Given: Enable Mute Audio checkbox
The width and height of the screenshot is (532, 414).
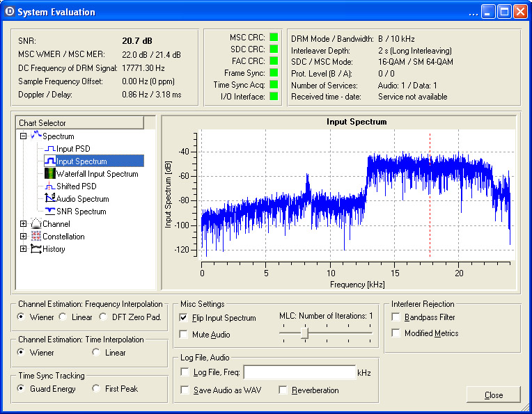Looking at the screenshot, I should (184, 334).
